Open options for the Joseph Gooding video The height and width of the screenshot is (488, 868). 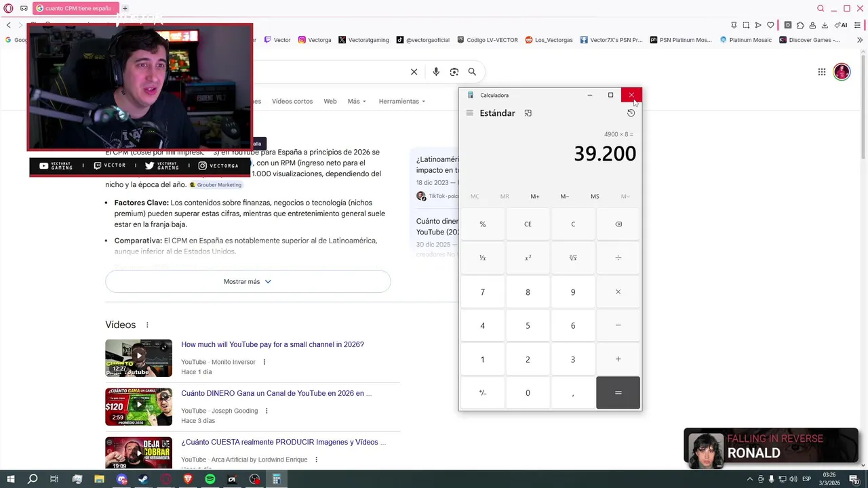[x=267, y=411]
